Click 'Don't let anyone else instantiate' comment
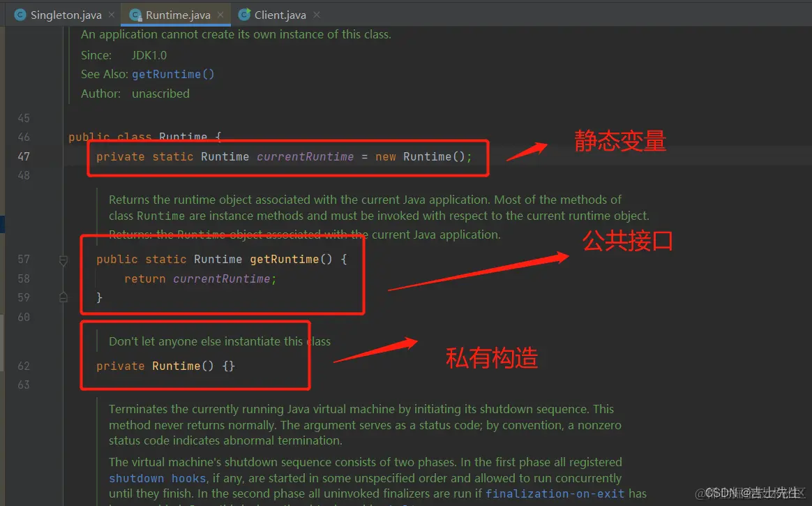 [220, 341]
